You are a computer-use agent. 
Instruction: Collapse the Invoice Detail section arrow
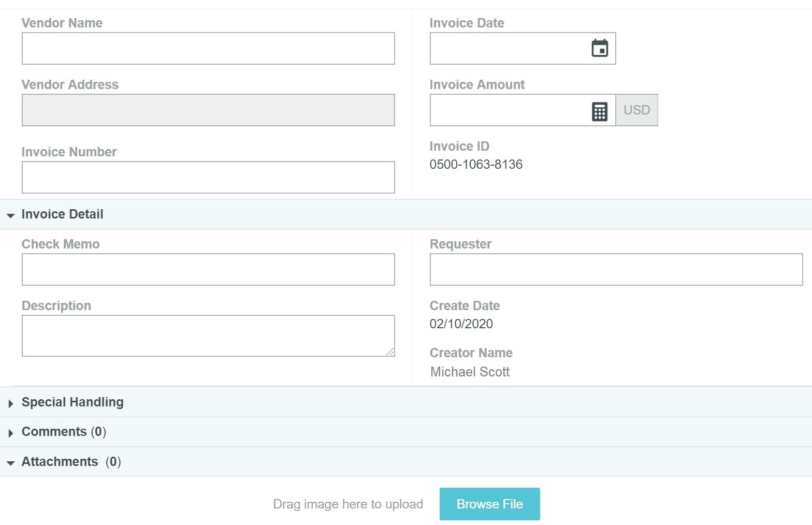[x=10, y=215]
